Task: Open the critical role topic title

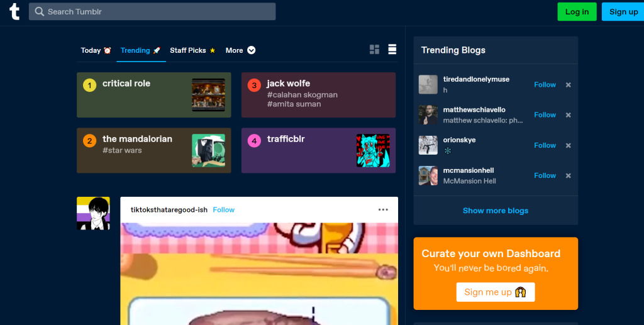Action: 126,84
